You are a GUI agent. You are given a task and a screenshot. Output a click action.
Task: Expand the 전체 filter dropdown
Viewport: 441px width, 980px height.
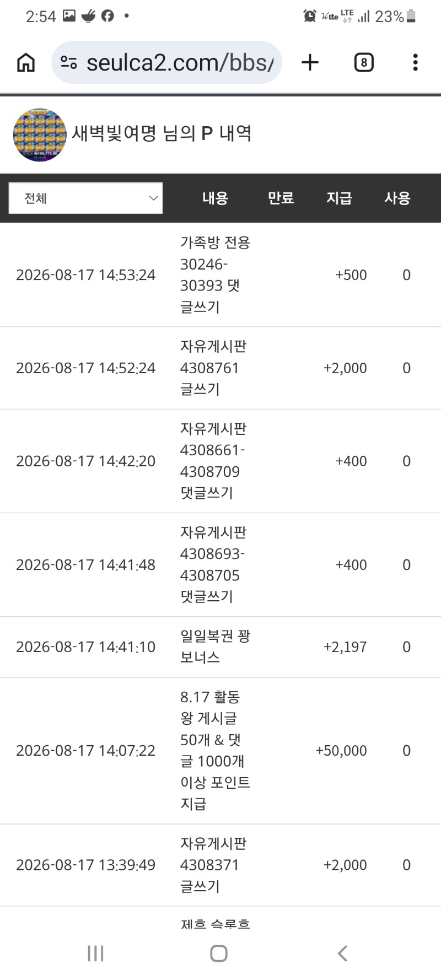[85, 198]
